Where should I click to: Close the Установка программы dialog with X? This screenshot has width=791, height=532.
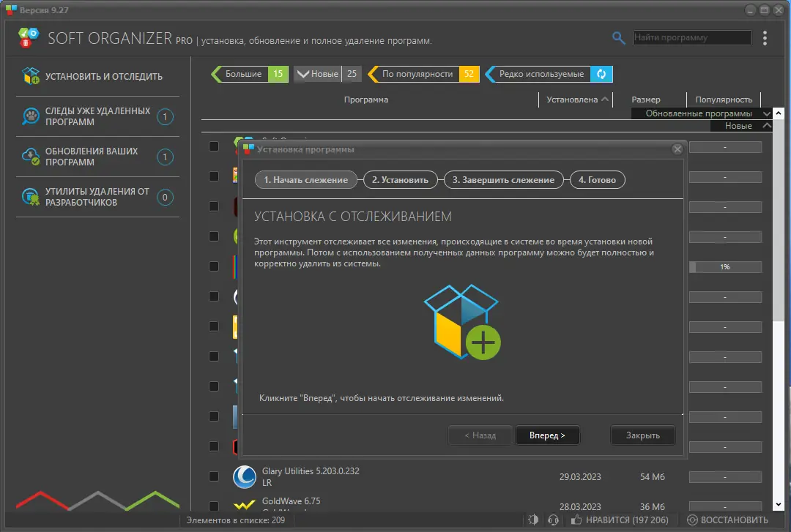click(677, 149)
